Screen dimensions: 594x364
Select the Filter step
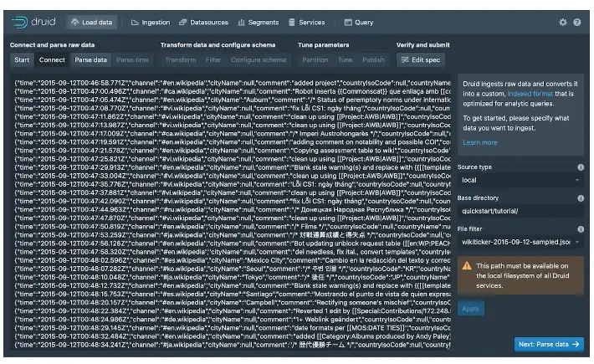pos(213,60)
